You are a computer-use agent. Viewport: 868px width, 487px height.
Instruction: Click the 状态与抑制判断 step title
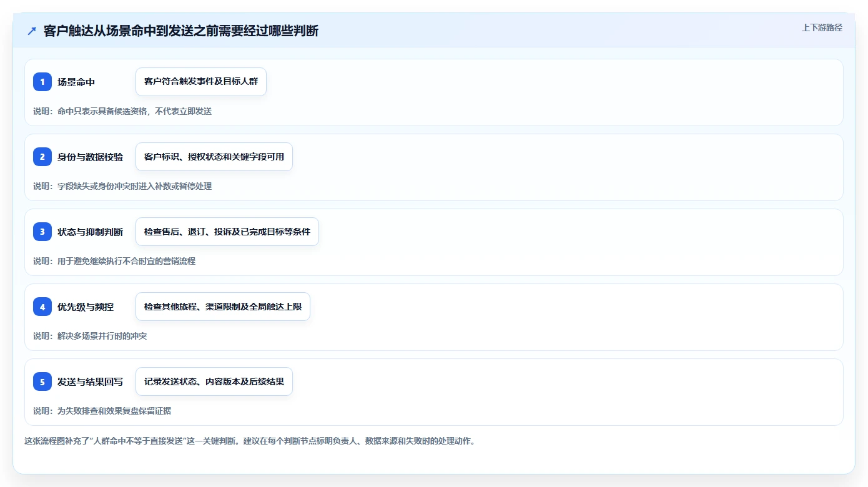[x=91, y=232]
